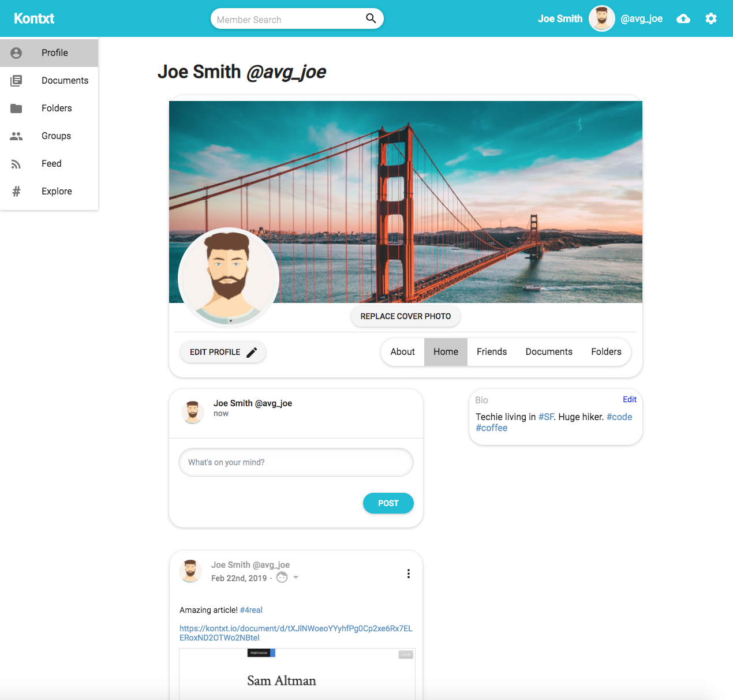Image resolution: width=733 pixels, height=700 pixels.
Task: Open the #coffee hashtag link in bio
Action: 492,428
